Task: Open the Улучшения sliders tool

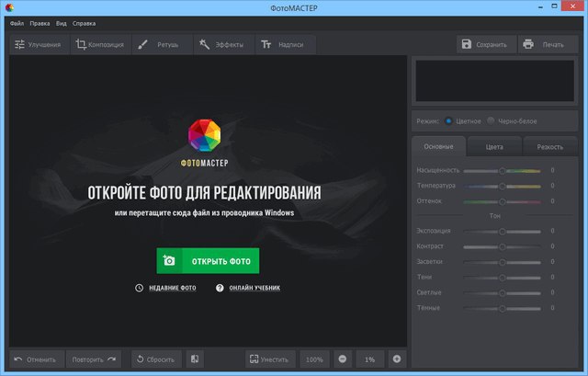Action: (x=40, y=45)
